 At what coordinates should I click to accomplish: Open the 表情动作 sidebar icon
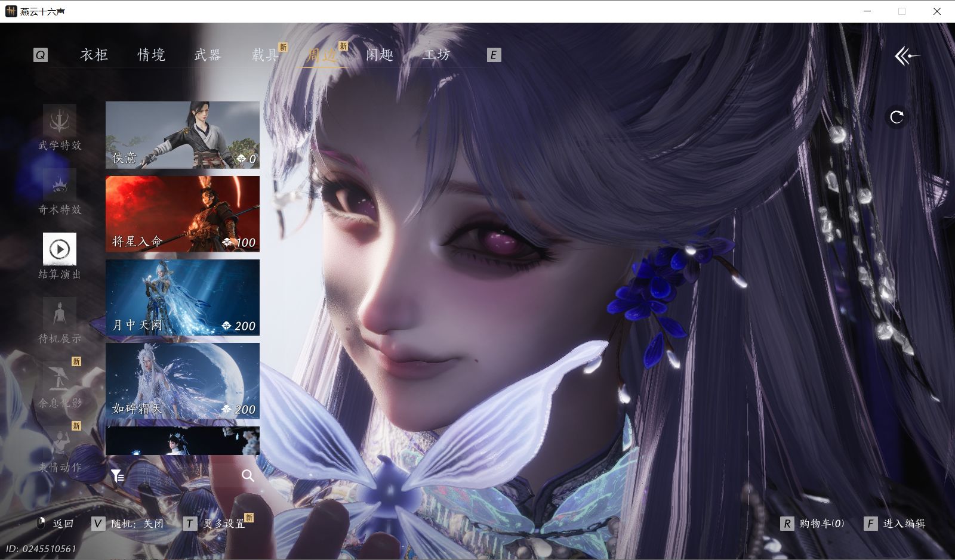click(x=60, y=443)
